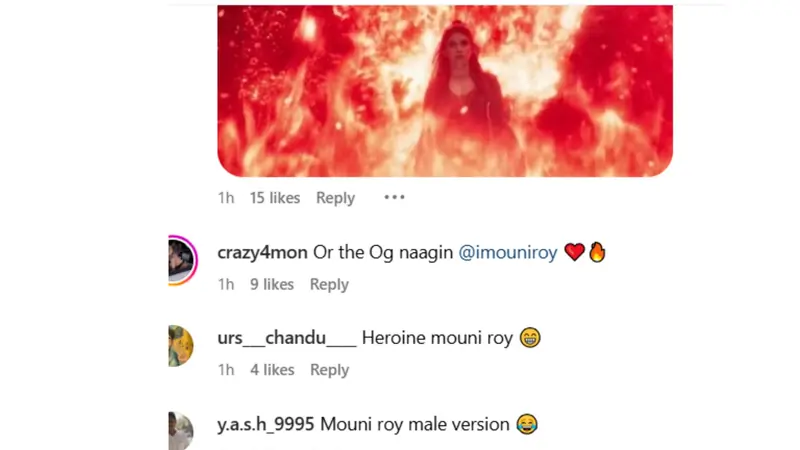Open y.a.s.h_9995's profile avatar

(180, 431)
